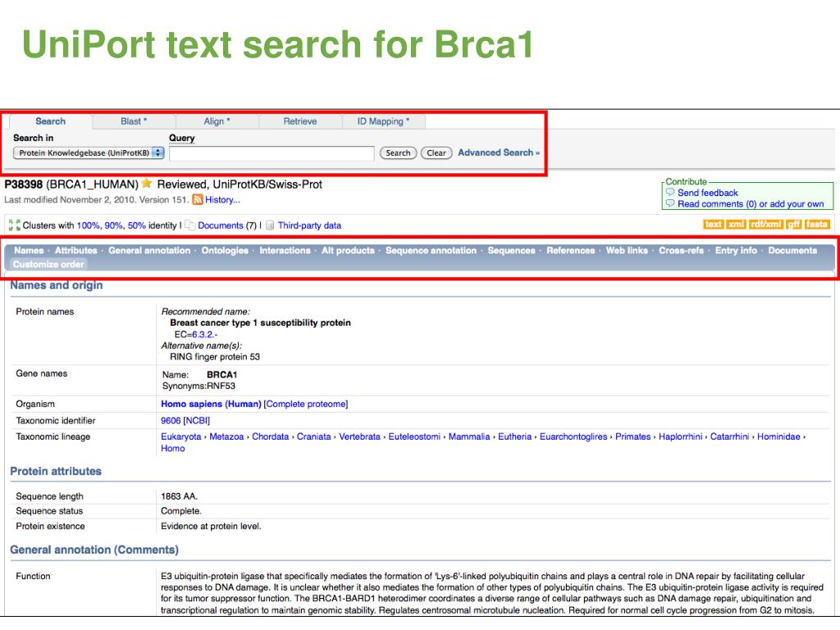Click the file icon beside Third-party data
Screen dimensions: 840x630
pos(270,225)
